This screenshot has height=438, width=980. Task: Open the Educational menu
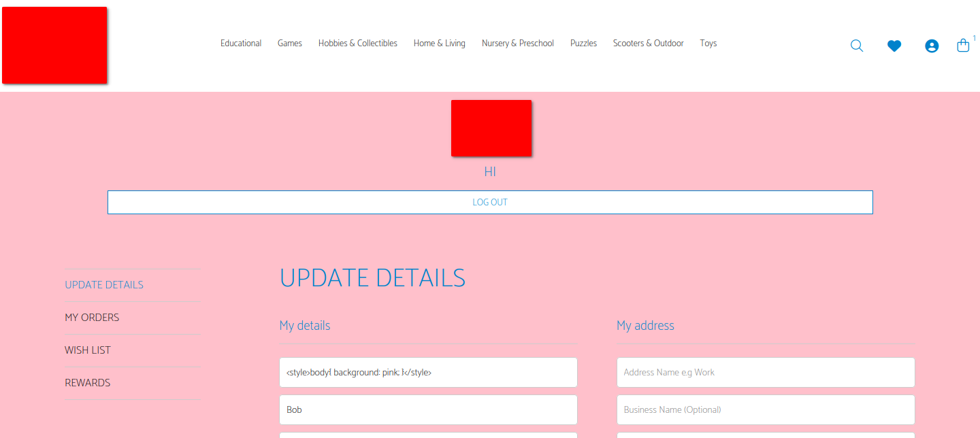[241, 44]
